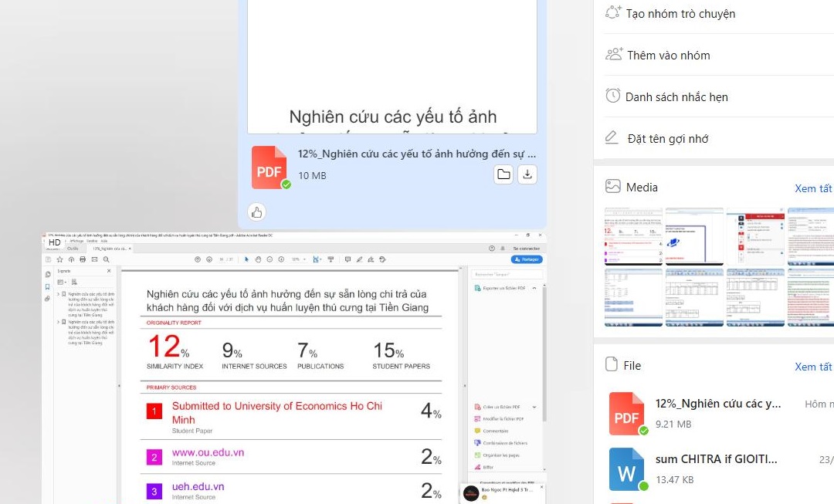Open the 12% similarity report media thumbnail

click(x=633, y=237)
